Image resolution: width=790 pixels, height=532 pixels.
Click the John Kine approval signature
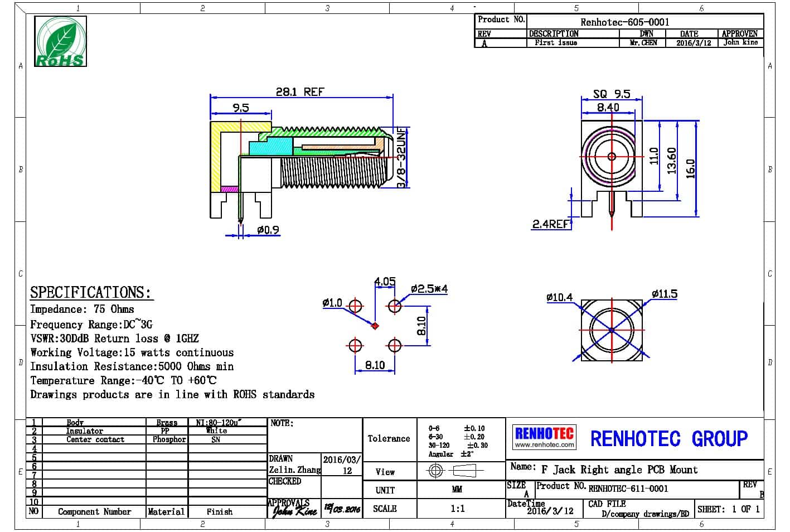(294, 509)
